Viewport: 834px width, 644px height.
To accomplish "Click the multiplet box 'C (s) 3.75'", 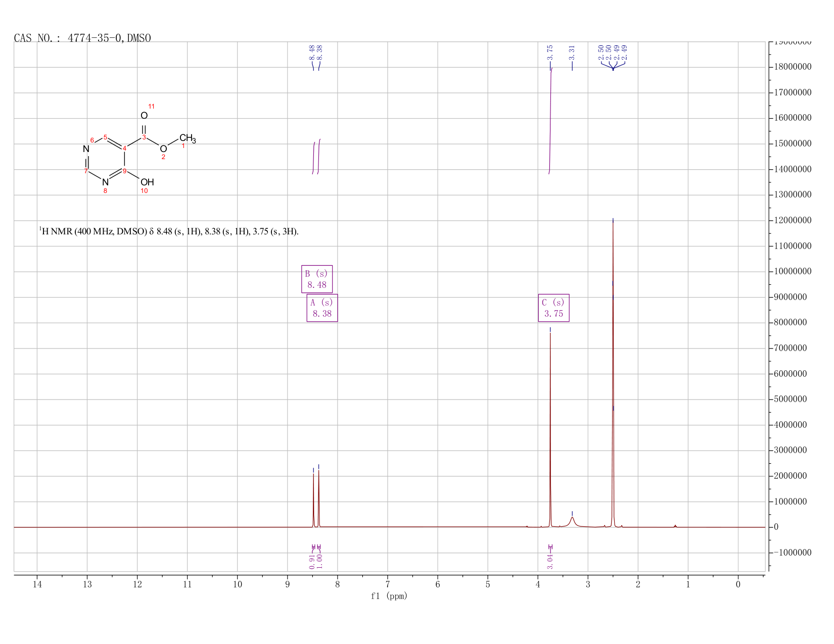I will (x=553, y=308).
